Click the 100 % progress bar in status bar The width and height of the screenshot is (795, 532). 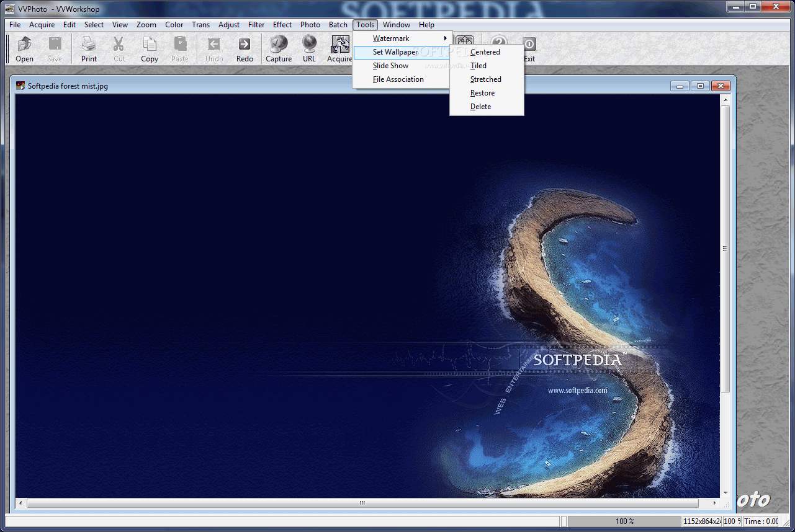pyautogui.click(x=624, y=521)
